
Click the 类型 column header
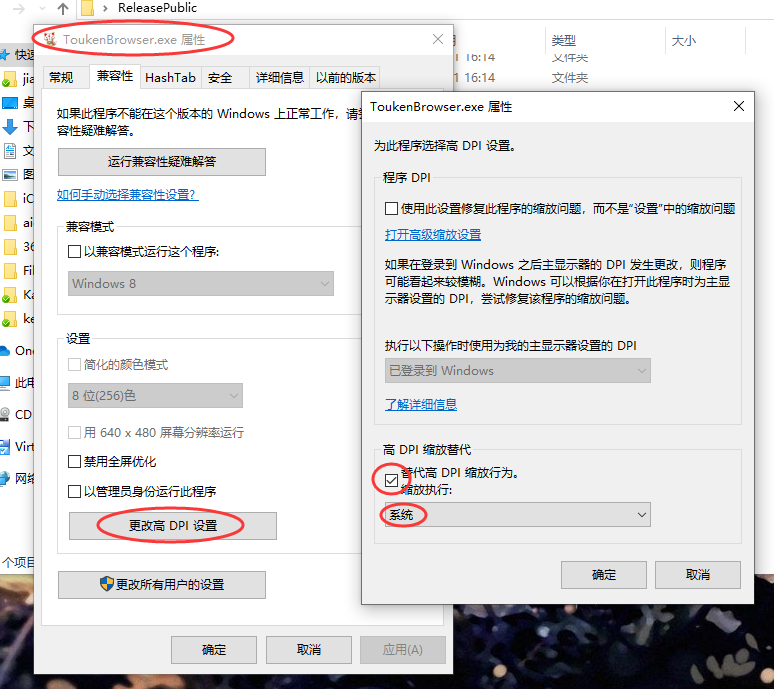[563, 41]
